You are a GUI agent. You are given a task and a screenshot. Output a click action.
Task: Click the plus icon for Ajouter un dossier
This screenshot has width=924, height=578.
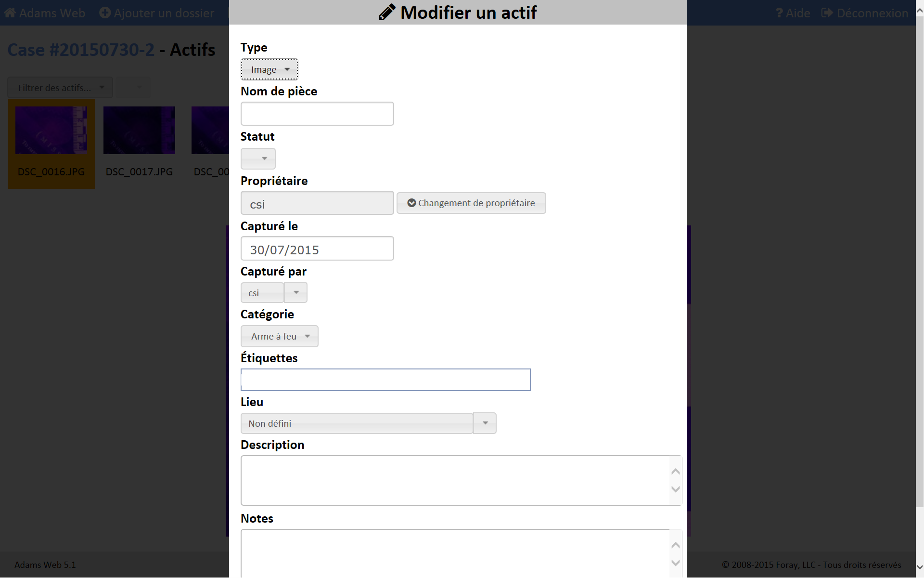pyautogui.click(x=104, y=13)
